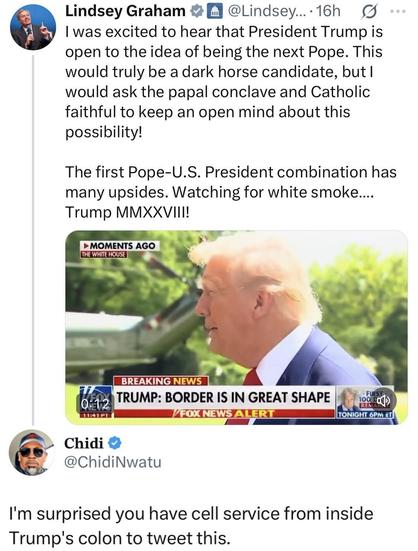
Task: Click the Breaking News banner in video
Action: 162,381
